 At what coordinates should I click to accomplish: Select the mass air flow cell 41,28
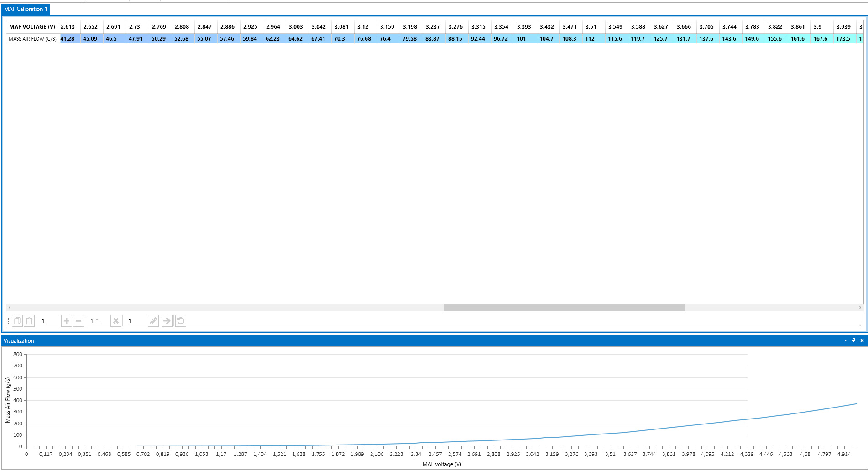[x=69, y=39]
